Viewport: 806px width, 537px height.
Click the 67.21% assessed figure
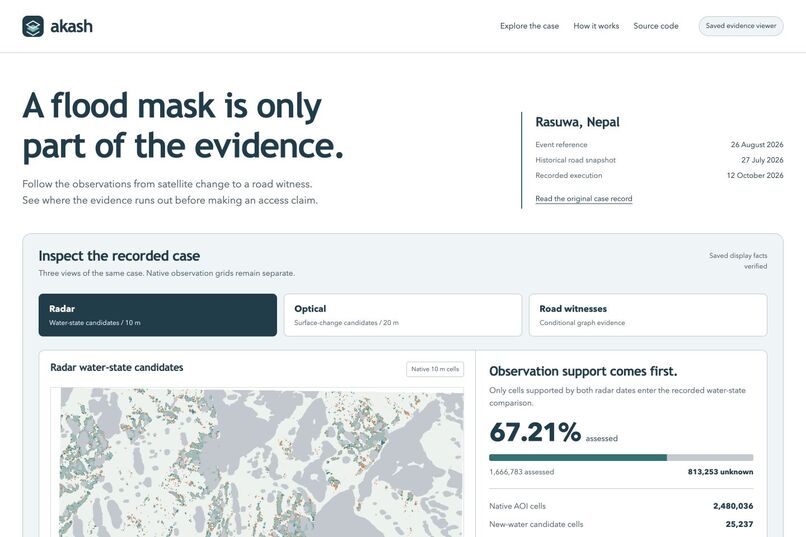coord(535,432)
